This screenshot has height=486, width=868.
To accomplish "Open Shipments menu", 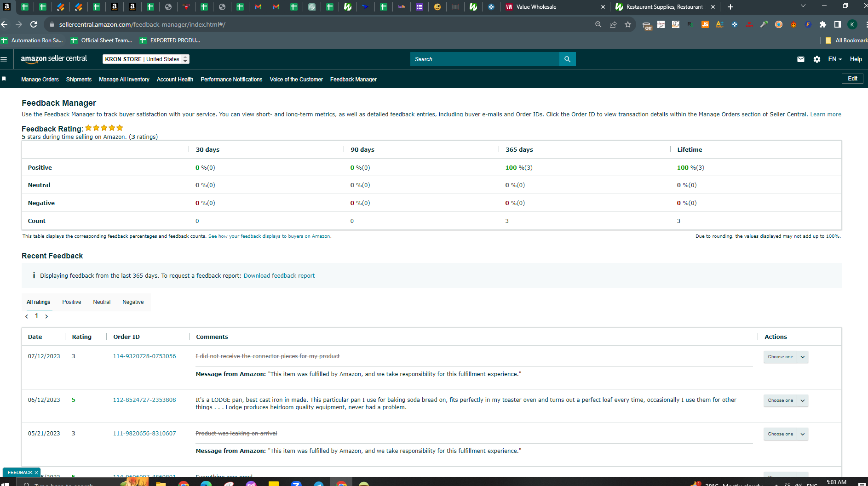I will (79, 80).
